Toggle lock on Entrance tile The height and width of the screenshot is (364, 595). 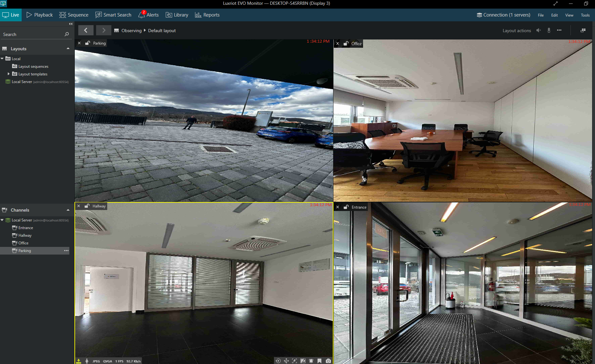346,207
